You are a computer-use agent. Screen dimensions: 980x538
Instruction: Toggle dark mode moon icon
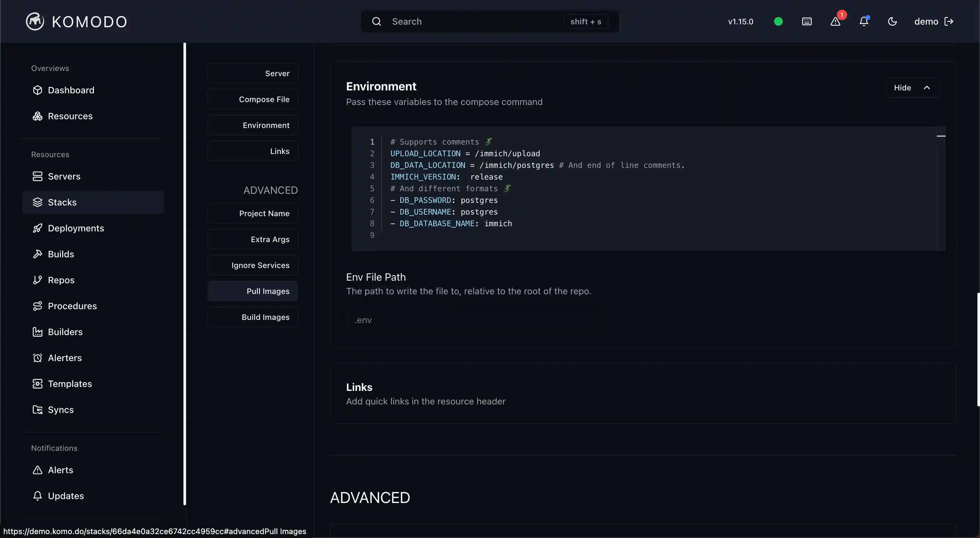click(x=892, y=22)
